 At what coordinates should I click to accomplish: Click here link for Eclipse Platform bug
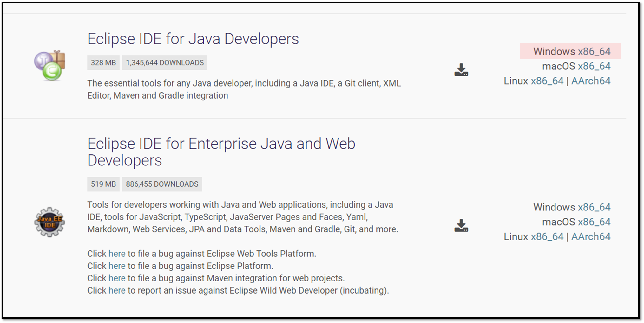tap(117, 266)
